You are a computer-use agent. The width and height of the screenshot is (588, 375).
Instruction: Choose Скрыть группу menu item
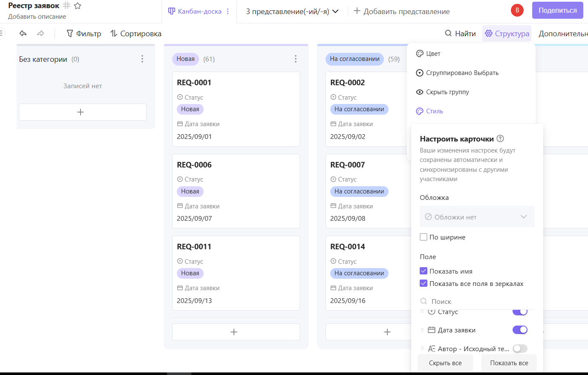471,92
